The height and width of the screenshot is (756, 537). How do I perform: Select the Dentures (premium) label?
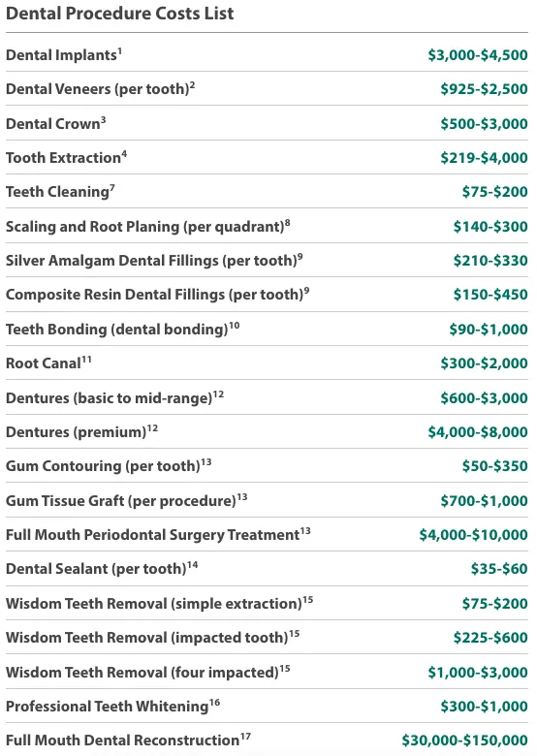click(x=77, y=432)
